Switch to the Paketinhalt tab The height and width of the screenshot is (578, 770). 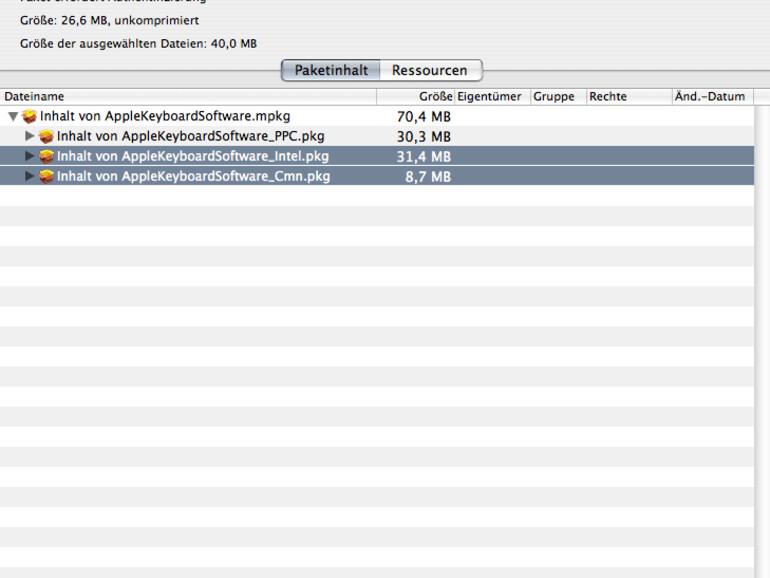(330, 70)
